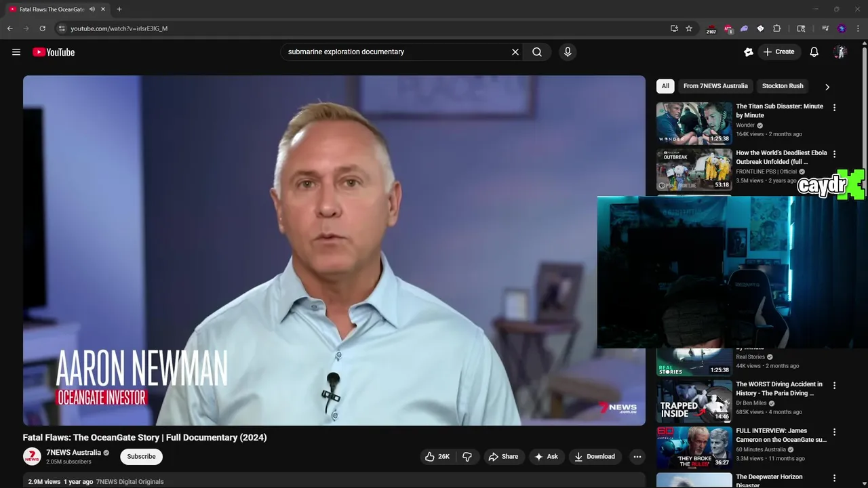The width and height of the screenshot is (868, 488).
Task: Open options for Paria Diving Accident video
Action: pos(834,386)
